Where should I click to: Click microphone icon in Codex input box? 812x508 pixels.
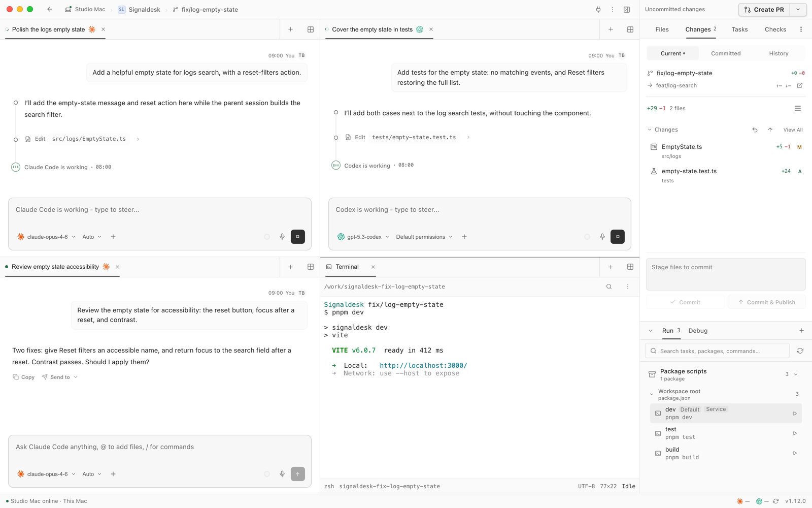[x=602, y=237]
